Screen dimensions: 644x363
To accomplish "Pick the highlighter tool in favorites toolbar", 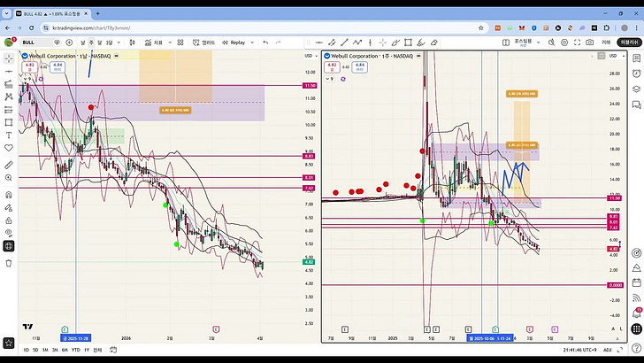I will (x=421, y=42).
